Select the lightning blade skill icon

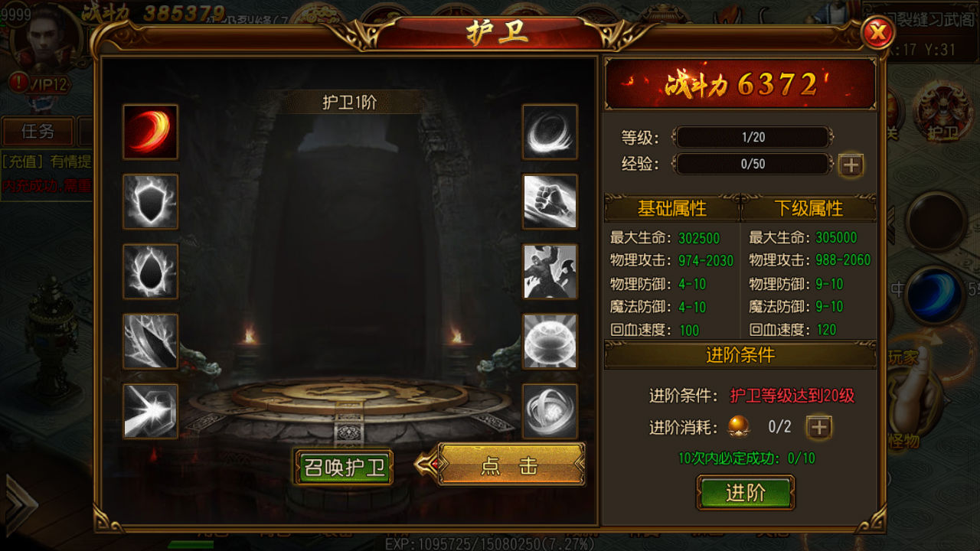pyautogui.click(x=151, y=341)
